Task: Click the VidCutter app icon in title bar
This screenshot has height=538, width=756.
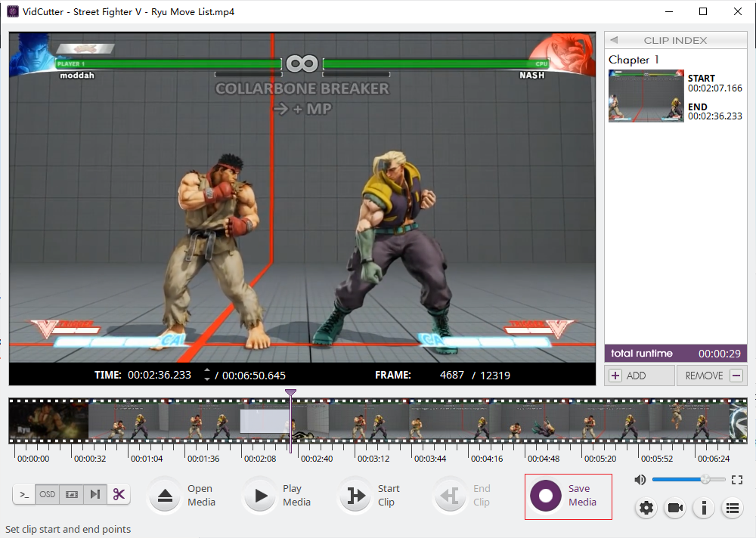Action: [13, 11]
